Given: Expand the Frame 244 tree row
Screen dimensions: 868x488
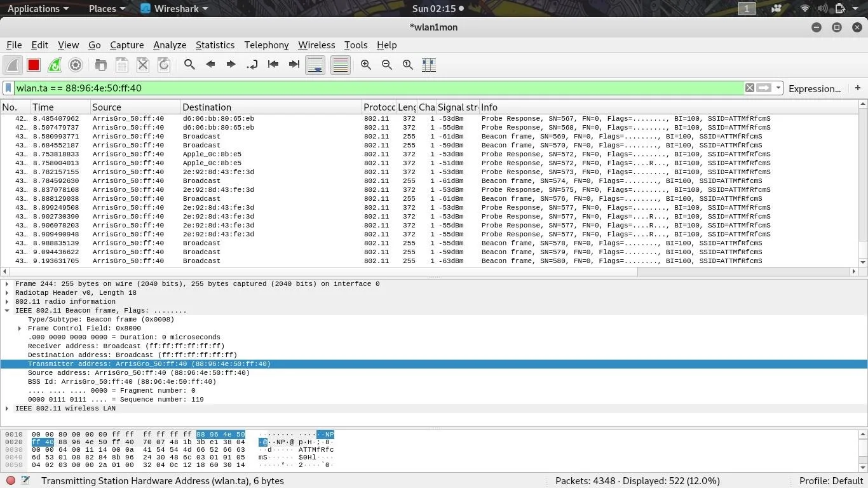Looking at the screenshot, I should point(7,284).
